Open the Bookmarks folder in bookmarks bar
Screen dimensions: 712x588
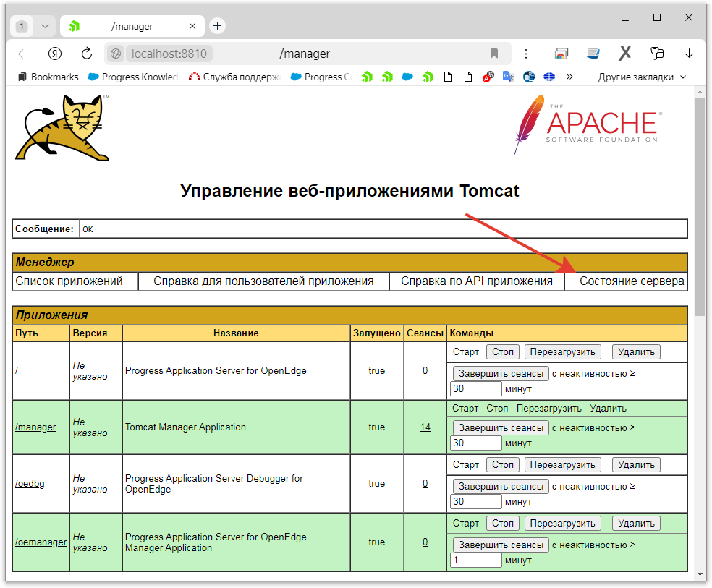tap(48, 77)
